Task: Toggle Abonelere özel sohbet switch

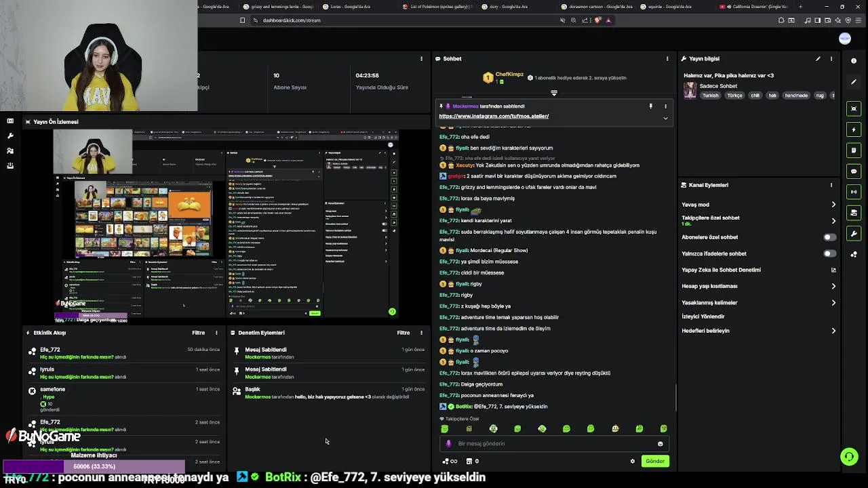Action: pos(829,237)
